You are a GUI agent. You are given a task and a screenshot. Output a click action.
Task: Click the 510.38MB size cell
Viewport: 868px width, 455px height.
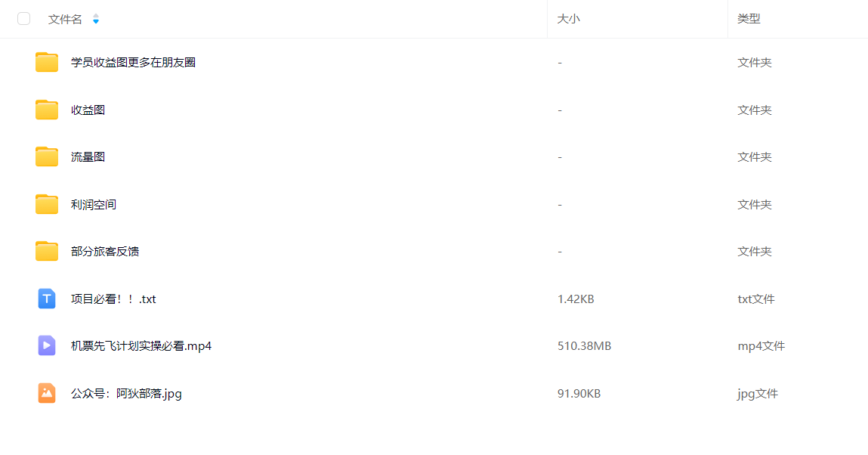tap(584, 346)
